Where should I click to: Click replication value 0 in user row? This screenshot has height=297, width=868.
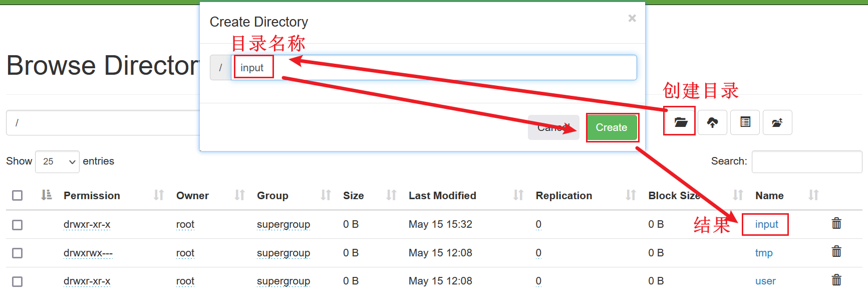tap(538, 281)
